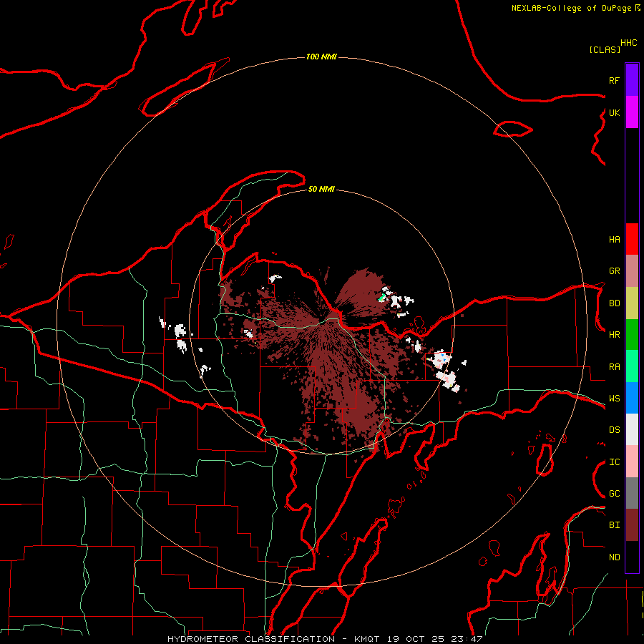644x644 pixels.
Task: Click the GR legend label
Action: [614, 271]
